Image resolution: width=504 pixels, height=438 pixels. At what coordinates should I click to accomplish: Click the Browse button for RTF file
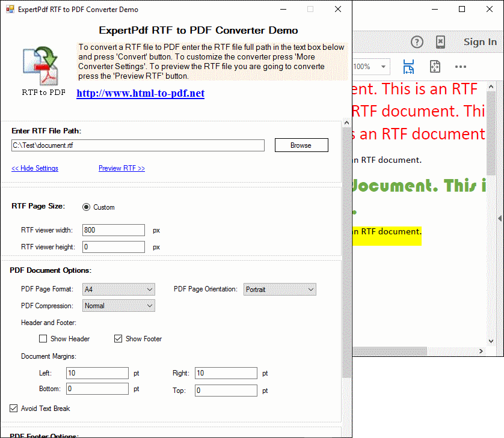(x=301, y=145)
